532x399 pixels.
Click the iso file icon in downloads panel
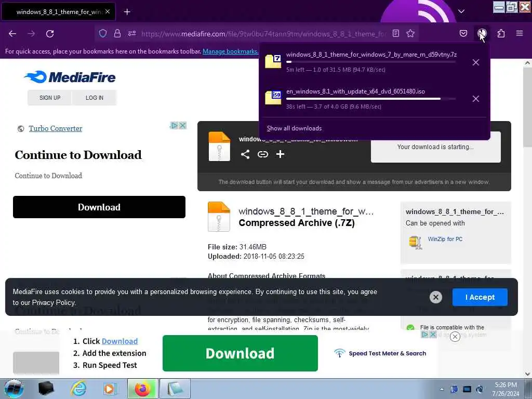tap(273, 98)
